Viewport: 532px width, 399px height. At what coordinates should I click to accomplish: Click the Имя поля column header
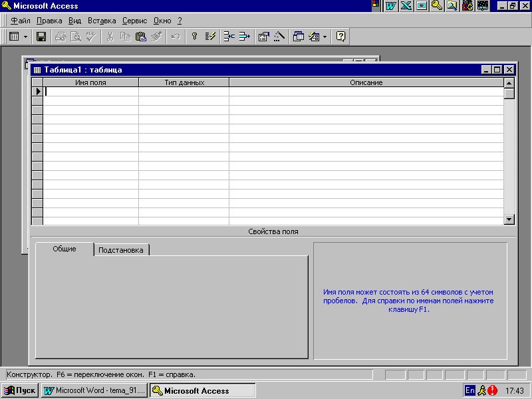(91, 82)
